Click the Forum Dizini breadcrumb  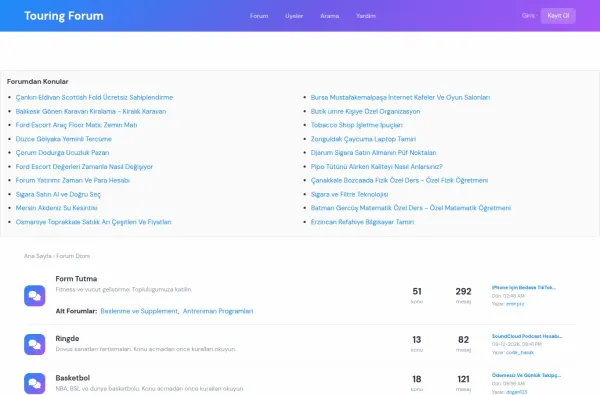73,256
